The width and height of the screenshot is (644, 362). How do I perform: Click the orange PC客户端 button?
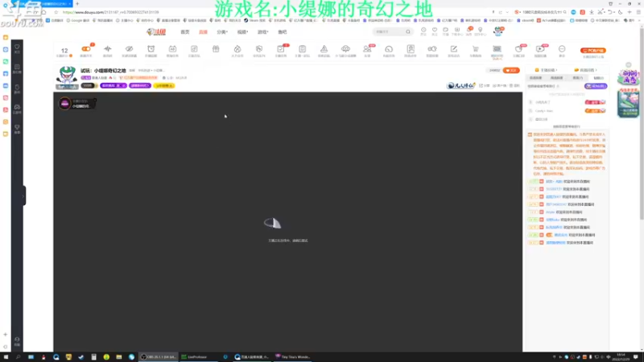point(593,51)
